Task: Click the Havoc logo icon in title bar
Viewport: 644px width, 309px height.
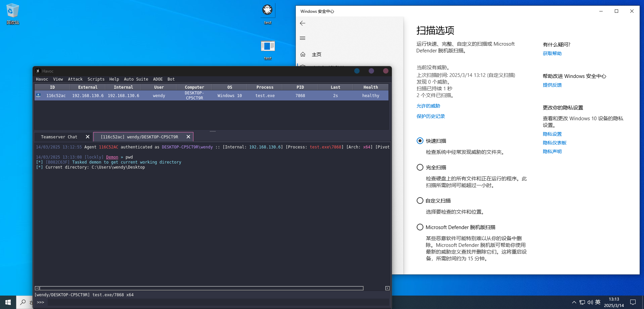Action: (38, 71)
